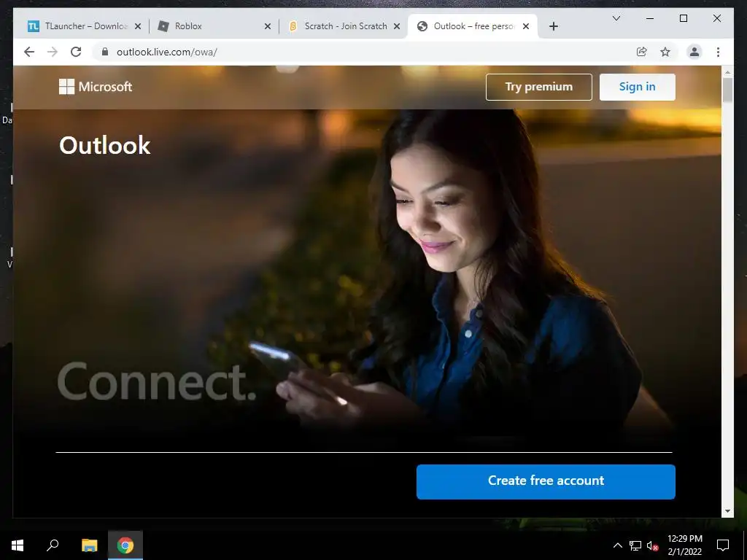Image resolution: width=747 pixels, height=560 pixels.
Task: Click Create free account
Action: 546,481
